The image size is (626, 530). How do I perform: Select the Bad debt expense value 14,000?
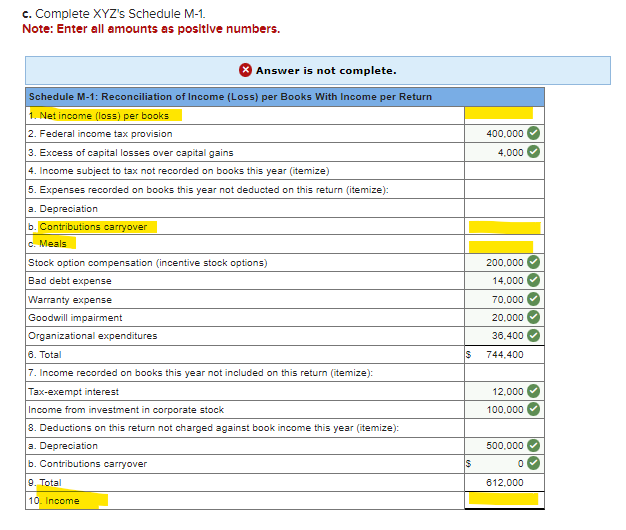point(507,281)
